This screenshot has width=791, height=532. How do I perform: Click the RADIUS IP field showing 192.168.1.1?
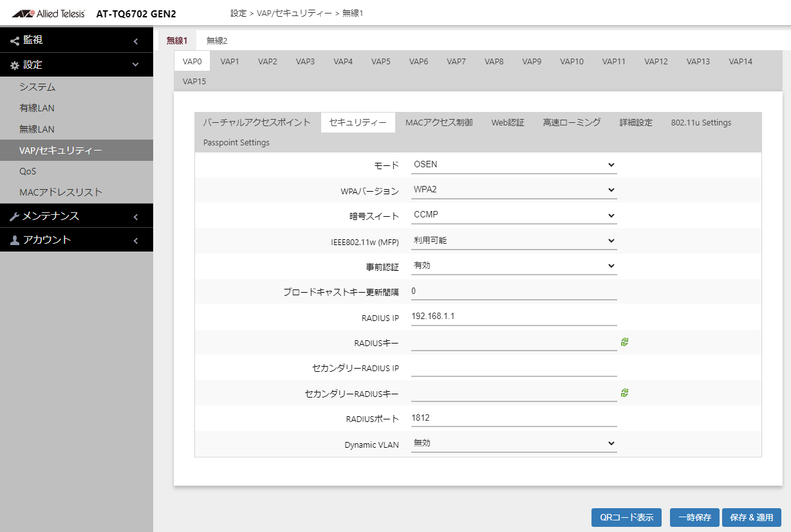(x=514, y=317)
